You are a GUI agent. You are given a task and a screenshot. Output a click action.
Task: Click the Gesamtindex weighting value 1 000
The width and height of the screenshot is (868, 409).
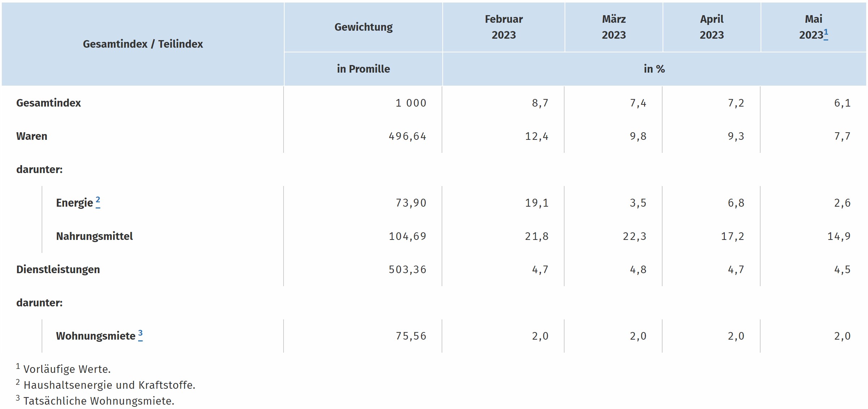[411, 103]
